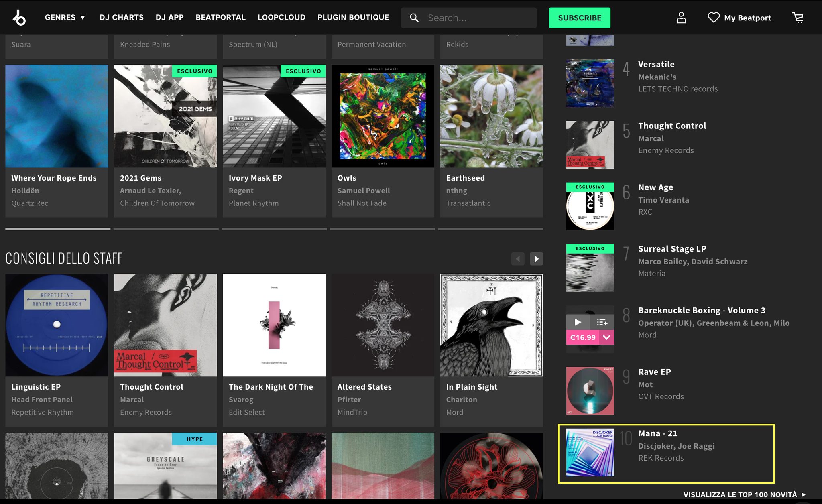
Task: Open In Plain Sight raven cover
Action: point(492,325)
